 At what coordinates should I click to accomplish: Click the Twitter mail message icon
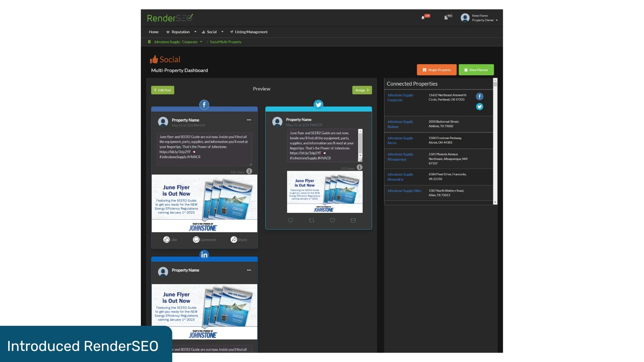[x=353, y=221]
